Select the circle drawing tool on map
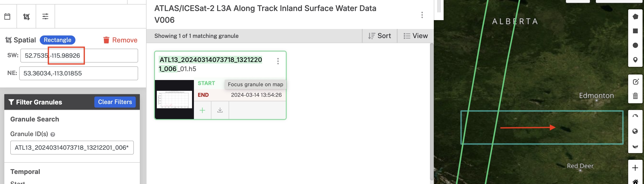Viewport: 644px width, 184px height. [x=635, y=45]
